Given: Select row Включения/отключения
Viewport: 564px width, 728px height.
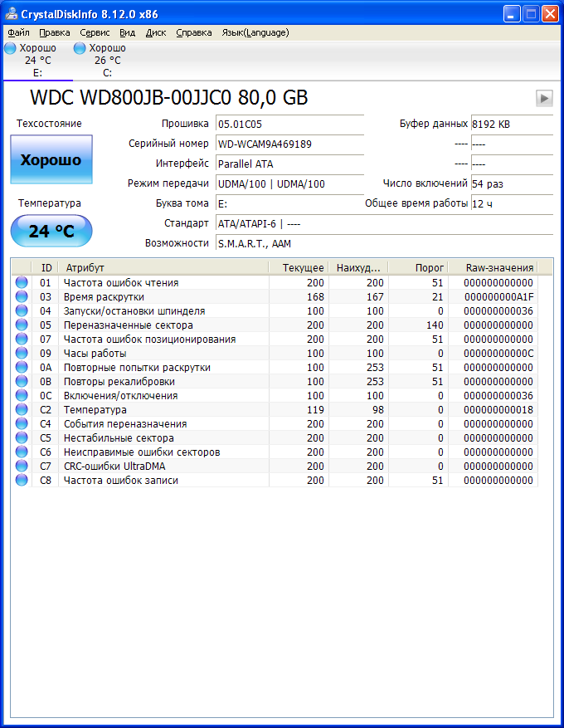Looking at the screenshot, I should (275, 396).
